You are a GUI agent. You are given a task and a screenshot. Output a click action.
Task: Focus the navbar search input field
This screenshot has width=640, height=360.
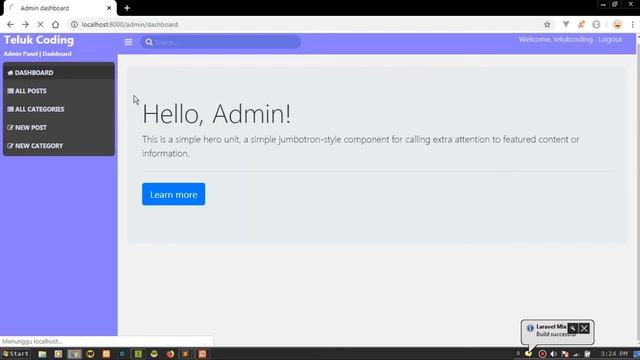pos(221,42)
